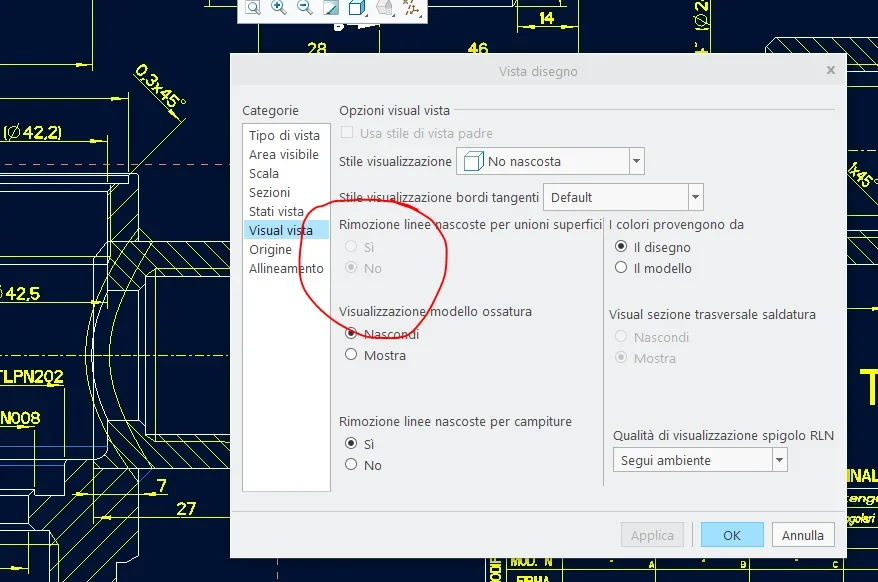Image resolution: width=878 pixels, height=582 pixels.
Task: Expand bordi tangenti 'Default' dropdown
Action: coord(696,197)
